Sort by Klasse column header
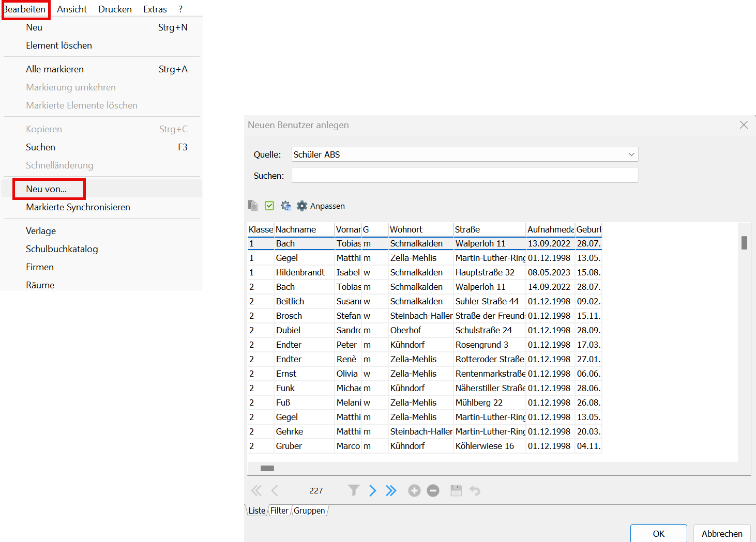 coord(261,229)
